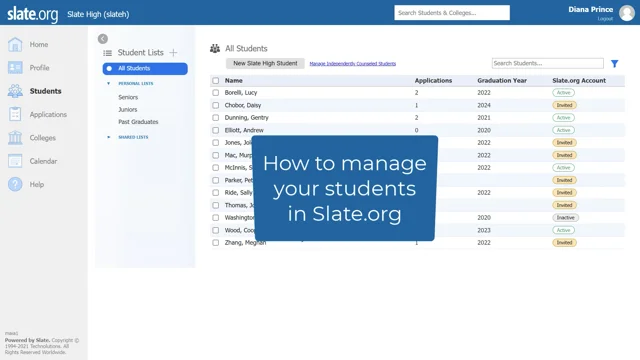Check the box for Borelli, Lucy

click(216, 93)
